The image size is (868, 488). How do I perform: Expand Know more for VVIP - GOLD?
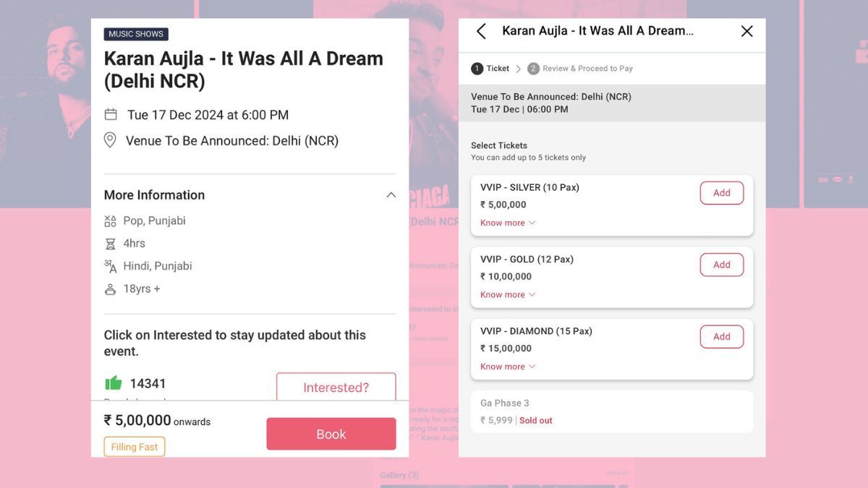click(508, 294)
